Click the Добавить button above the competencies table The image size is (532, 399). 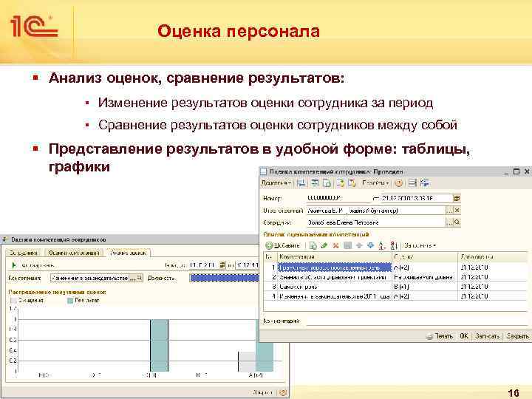click(x=282, y=245)
